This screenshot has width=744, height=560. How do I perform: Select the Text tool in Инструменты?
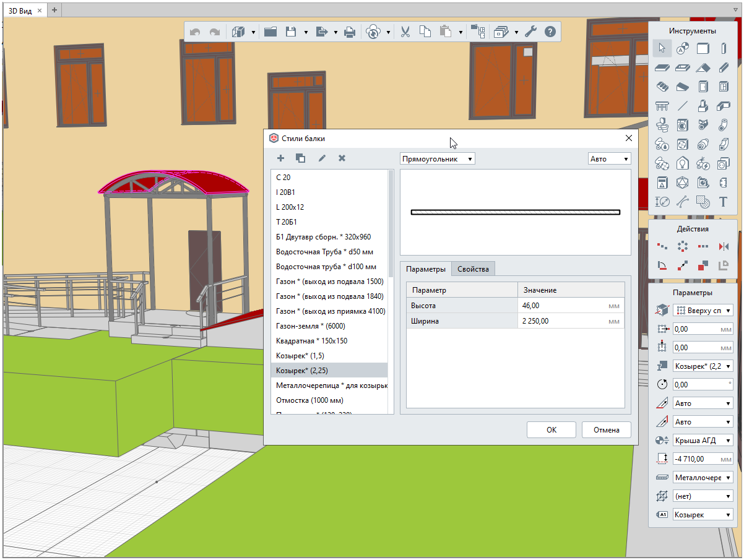pyautogui.click(x=722, y=202)
